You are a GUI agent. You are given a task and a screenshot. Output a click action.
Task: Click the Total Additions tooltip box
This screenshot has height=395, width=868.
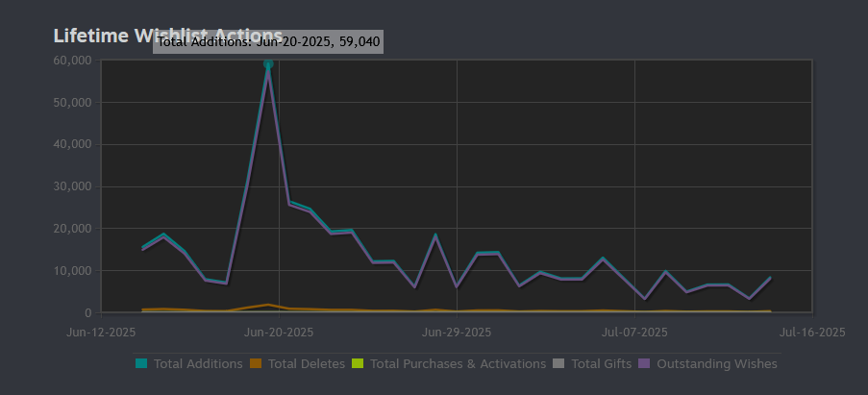(268, 41)
